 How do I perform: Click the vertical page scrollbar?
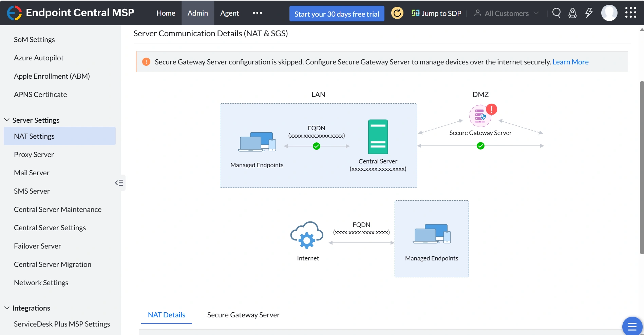642,167
